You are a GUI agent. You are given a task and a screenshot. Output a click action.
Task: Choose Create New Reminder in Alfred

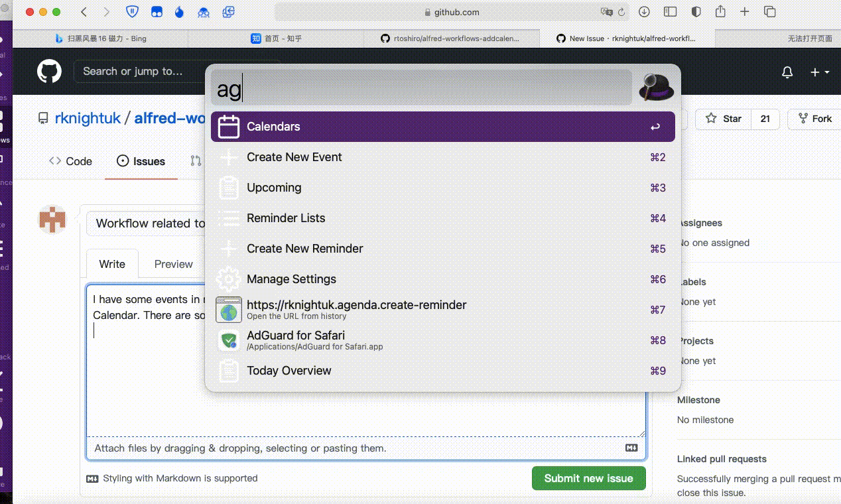[443, 249]
